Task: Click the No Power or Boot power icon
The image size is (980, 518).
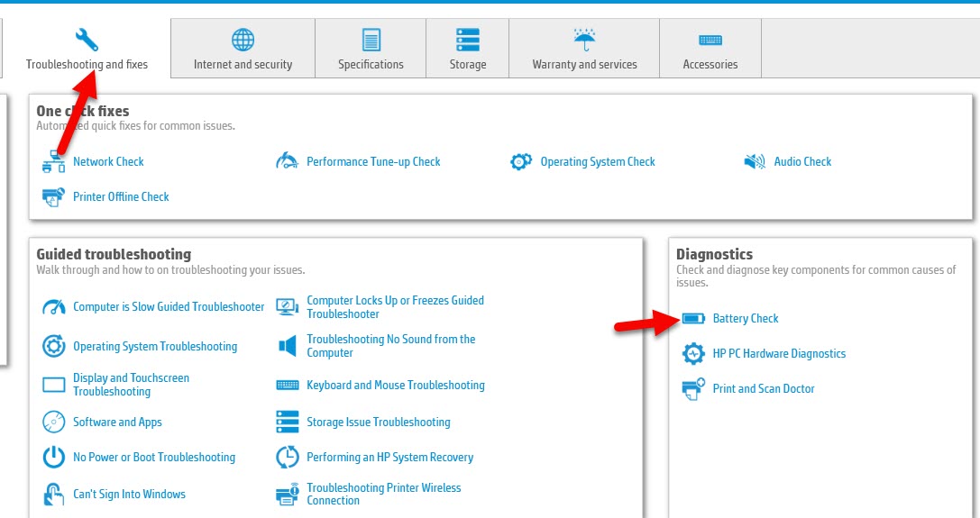Action: [x=54, y=458]
